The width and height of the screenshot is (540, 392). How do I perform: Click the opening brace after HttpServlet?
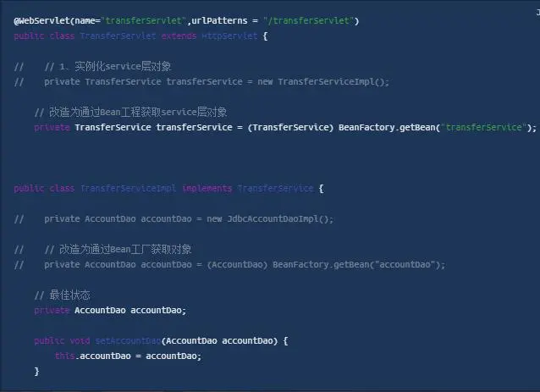[265, 36]
